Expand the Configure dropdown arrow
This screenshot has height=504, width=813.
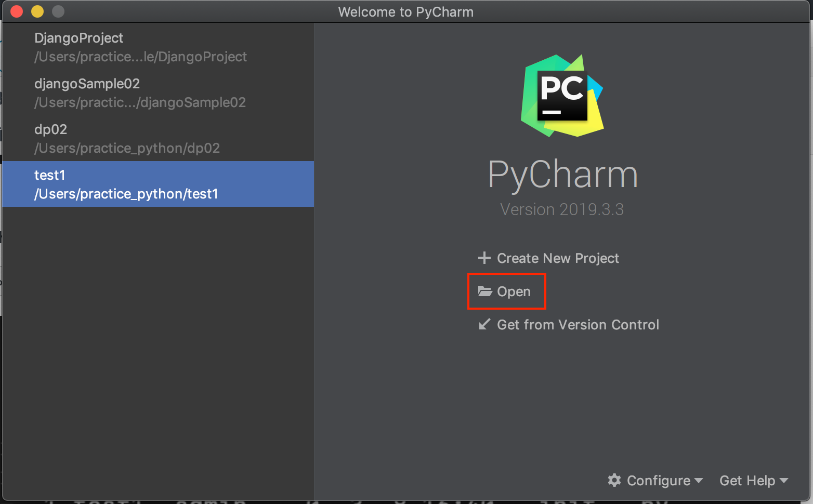[698, 481]
